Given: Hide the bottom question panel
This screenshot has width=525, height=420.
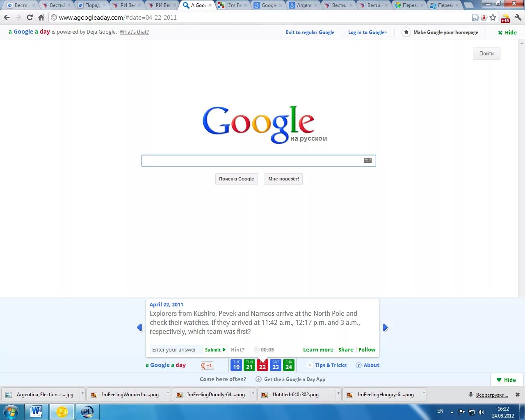Looking at the screenshot, I should [506, 380].
